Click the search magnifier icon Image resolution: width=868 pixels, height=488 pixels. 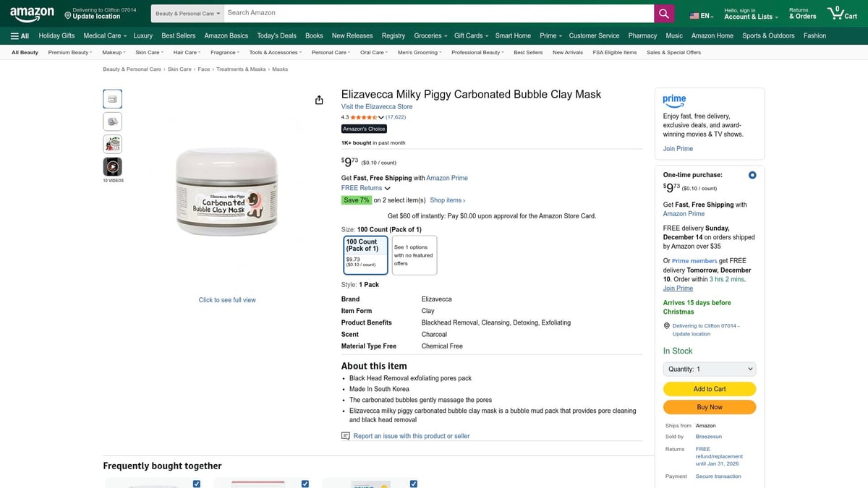pyautogui.click(x=663, y=13)
